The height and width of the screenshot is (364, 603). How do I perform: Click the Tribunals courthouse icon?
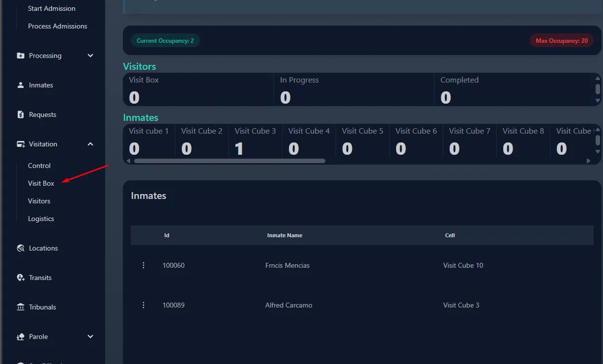coord(21,307)
